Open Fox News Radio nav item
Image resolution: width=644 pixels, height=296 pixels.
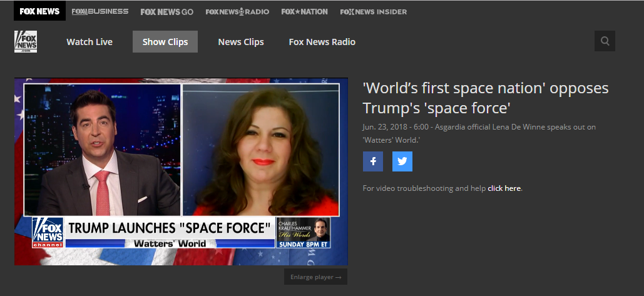pos(322,42)
